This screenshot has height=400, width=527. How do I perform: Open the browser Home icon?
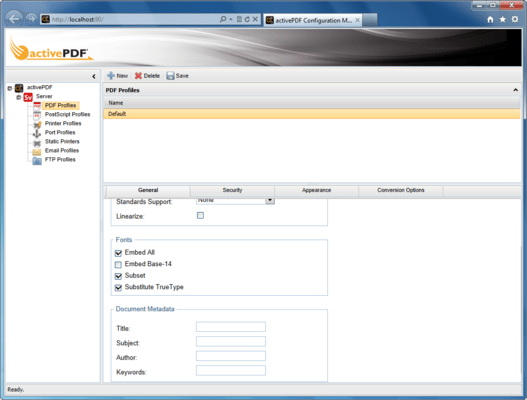[490, 19]
